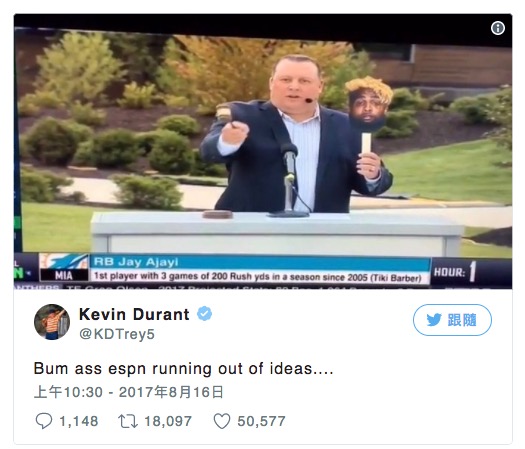The width and height of the screenshot is (525, 449).
Task: Visit the @KDTrey5 handle link
Action: tap(117, 334)
